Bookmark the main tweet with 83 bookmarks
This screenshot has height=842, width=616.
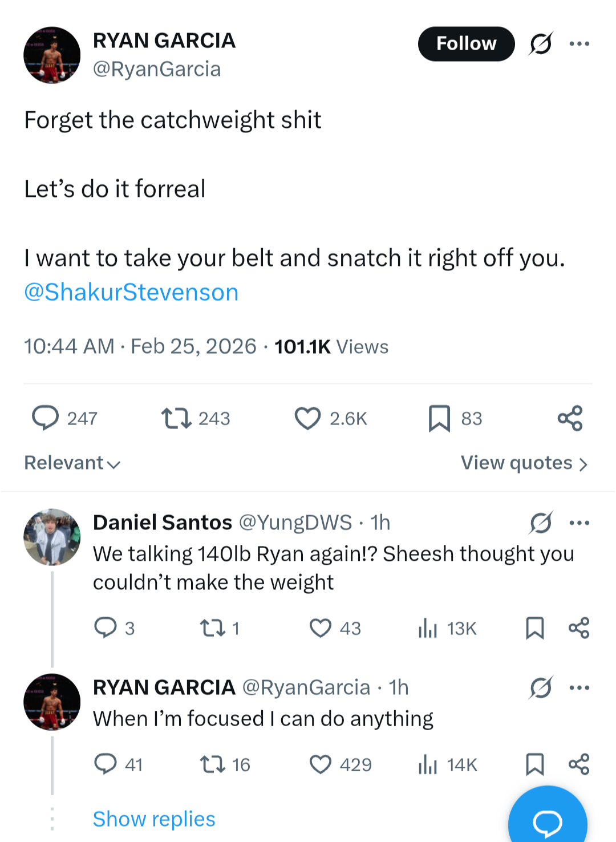439,418
